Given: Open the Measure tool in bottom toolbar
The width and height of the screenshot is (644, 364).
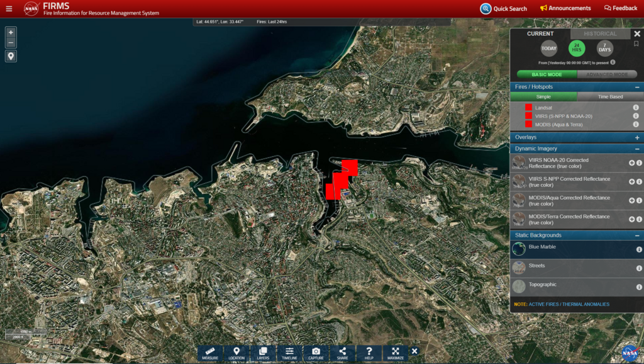Looking at the screenshot, I should (210, 353).
